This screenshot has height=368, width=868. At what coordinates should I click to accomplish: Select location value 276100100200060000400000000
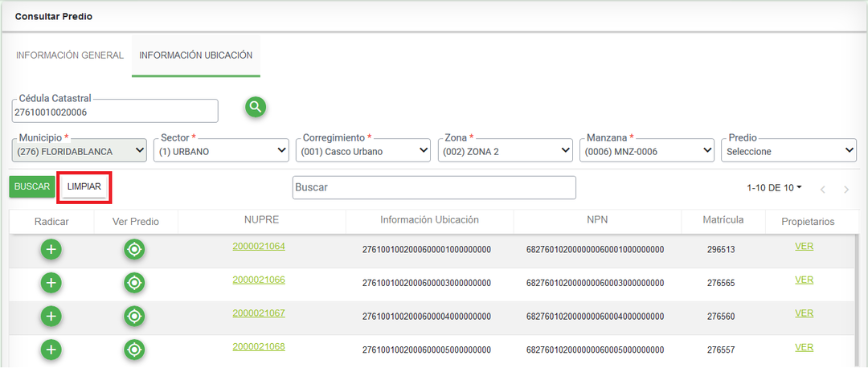[x=426, y=317]
